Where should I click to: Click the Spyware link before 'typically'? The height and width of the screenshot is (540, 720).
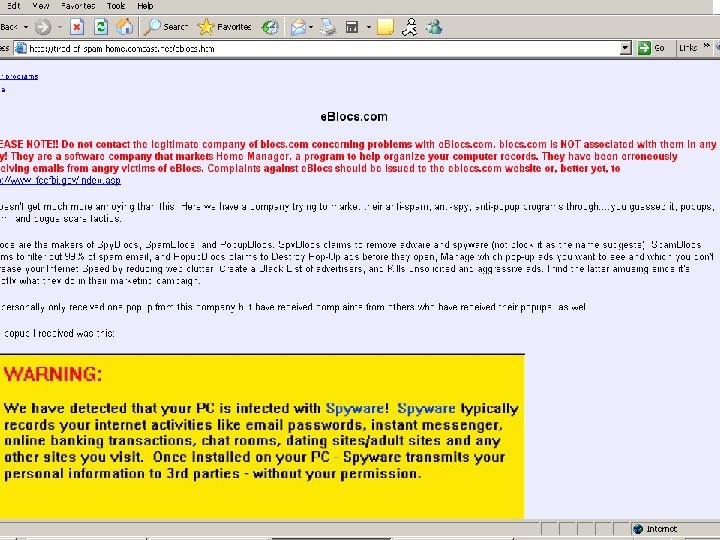coord(426,408)
